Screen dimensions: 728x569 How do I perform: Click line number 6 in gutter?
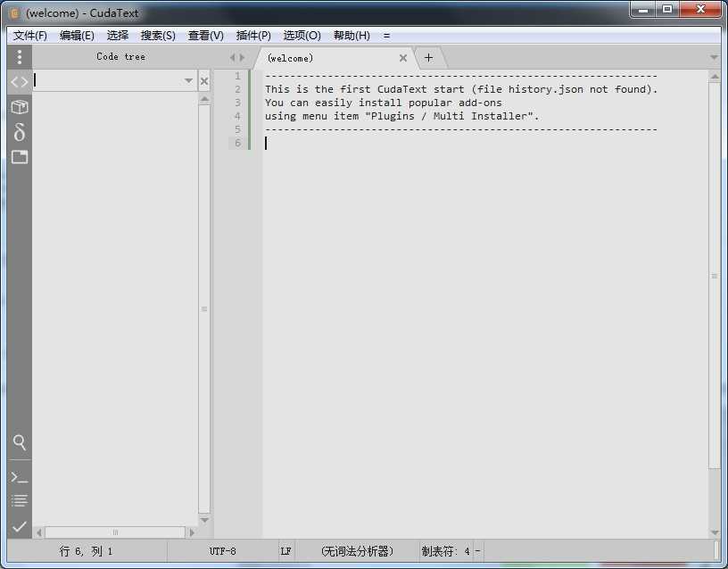[237, 143]
